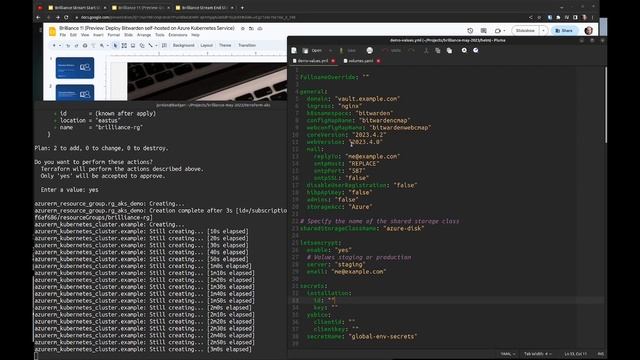Image resolution: width=640 pixels, height=360 pixels.
Task: Switch to the Brilliance Stream Start browser tab
Action: point(76,7)
